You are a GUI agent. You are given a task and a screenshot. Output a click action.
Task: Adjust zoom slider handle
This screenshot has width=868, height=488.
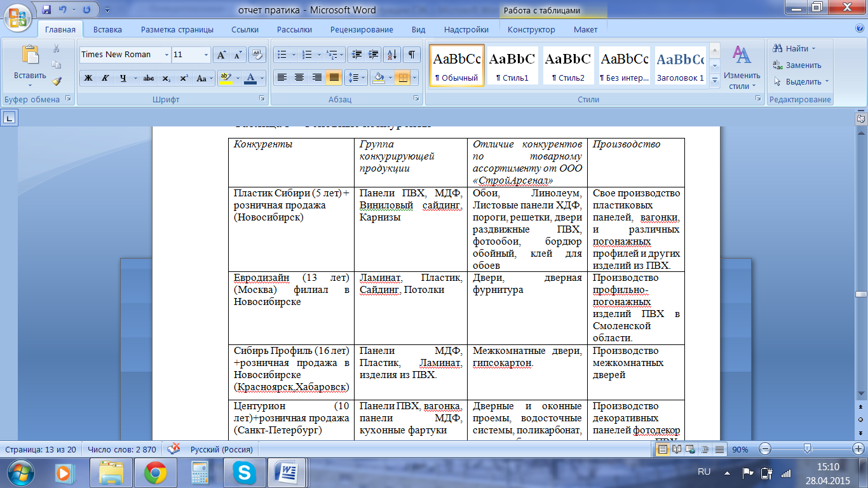(807, 449)
